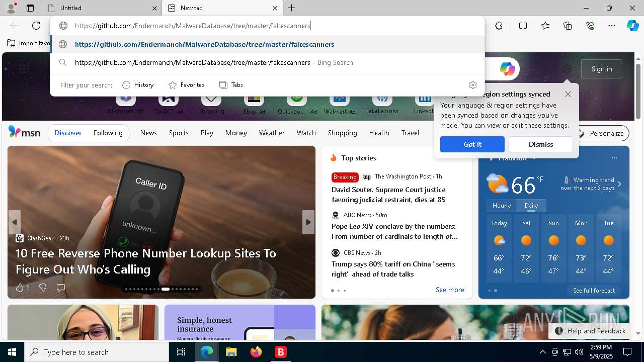Read the Trump China tariff story
Image resolution: width=644 pixels, height=362 pixels.
coord(393,269)
